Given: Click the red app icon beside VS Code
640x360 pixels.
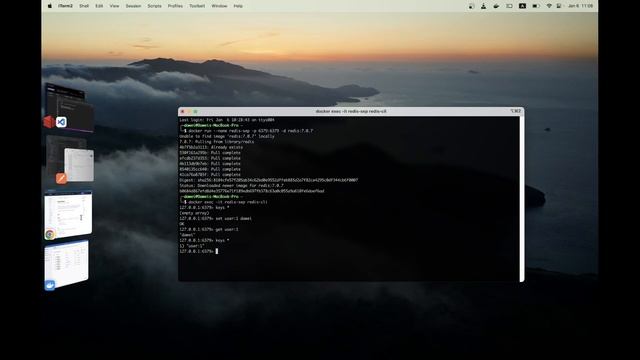Looking at the screenshot, I should point(49,122).
